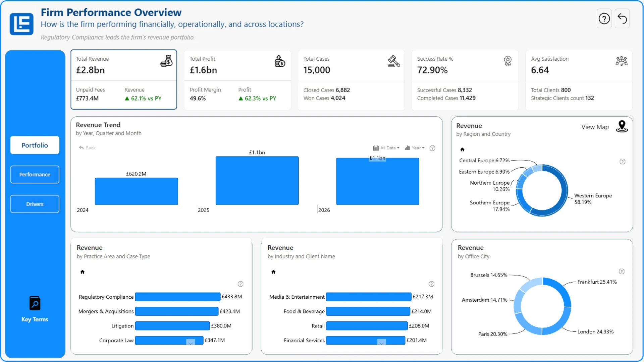Click the down chevron in the Industry chart
The width and height of the screenshot is (644, 362).
pos(381,342)
